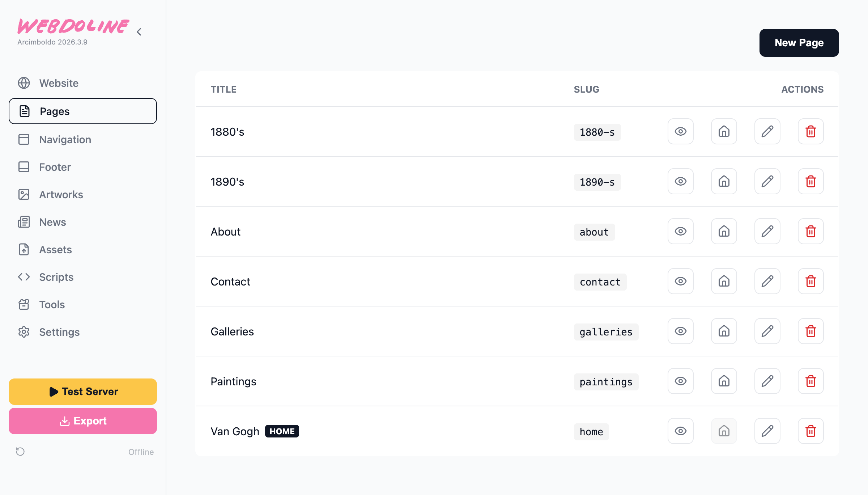868x495 pixels.
Task: Go to the Artworks section
Action: coord(61,195)
